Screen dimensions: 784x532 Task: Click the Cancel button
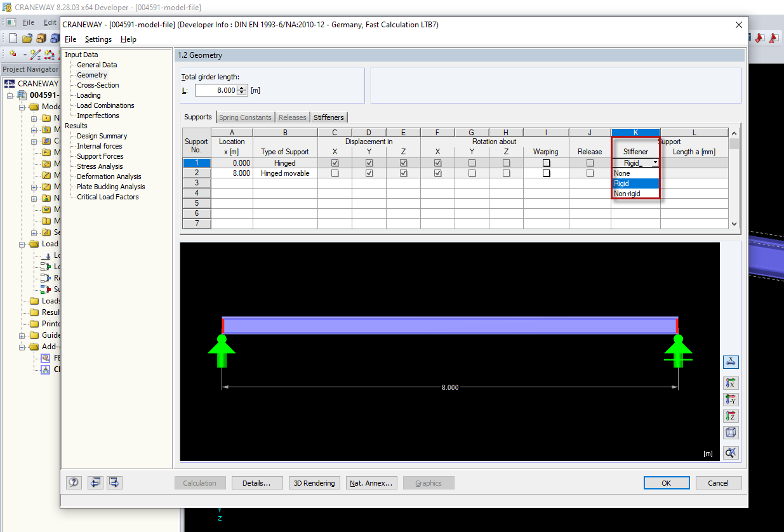pos(718,483)
